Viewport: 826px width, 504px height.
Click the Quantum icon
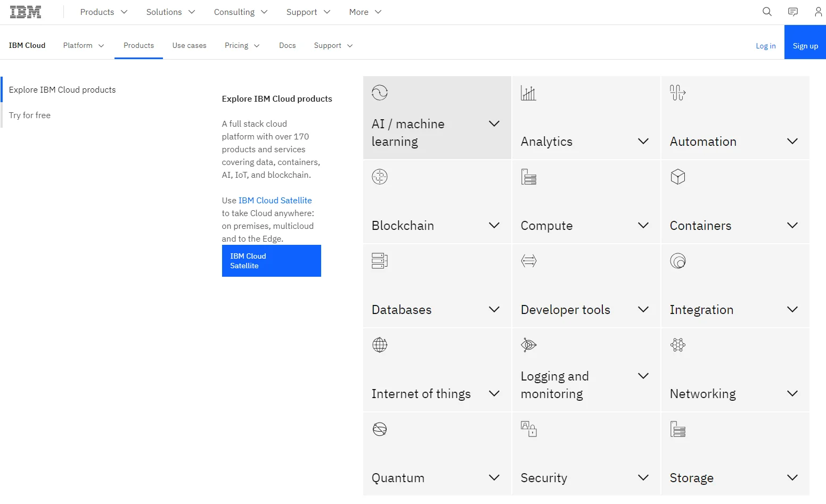tap(380, 429)
